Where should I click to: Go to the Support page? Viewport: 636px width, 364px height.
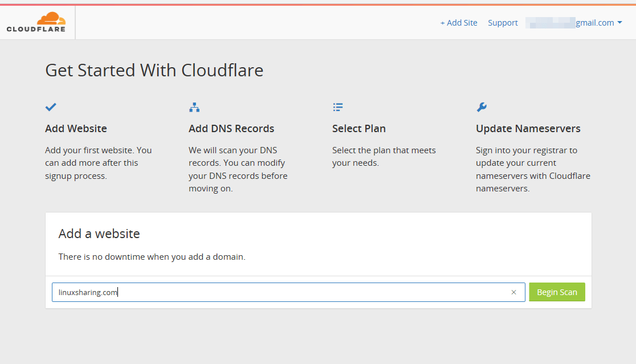[x=503, y=23]
